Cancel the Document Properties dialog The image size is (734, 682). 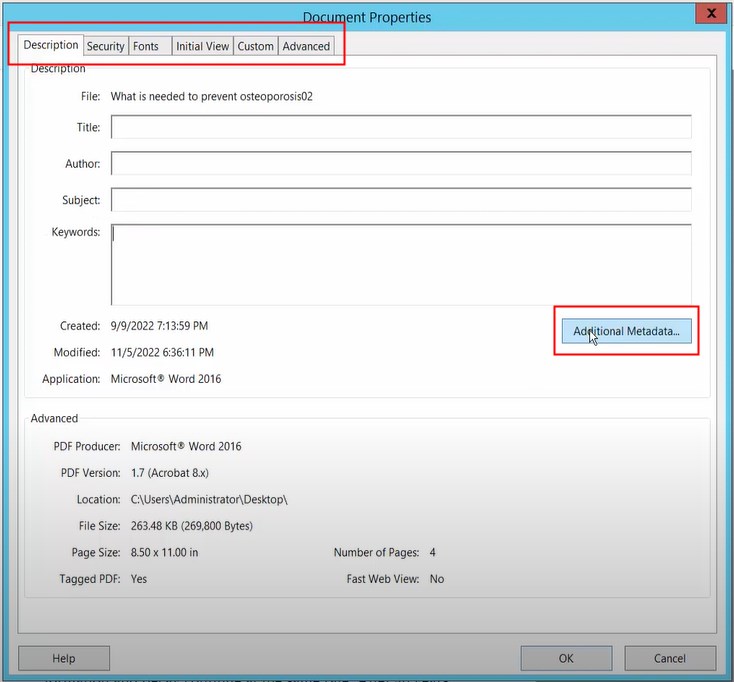(670, 658)
